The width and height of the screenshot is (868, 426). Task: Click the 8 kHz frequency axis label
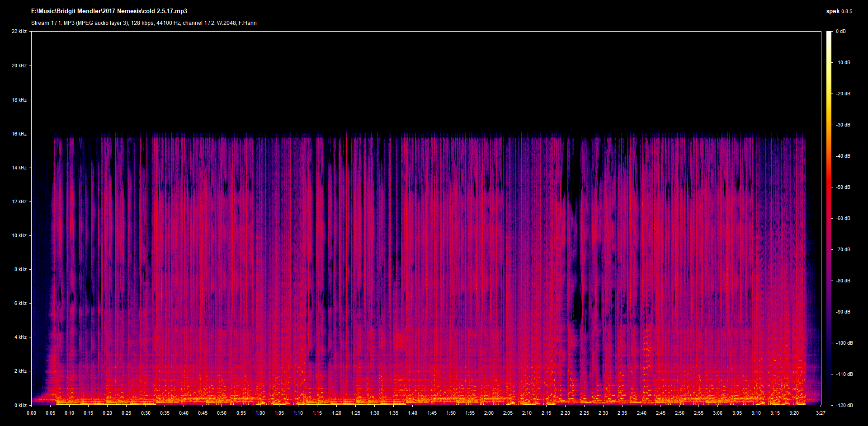(x=20, y=269)
